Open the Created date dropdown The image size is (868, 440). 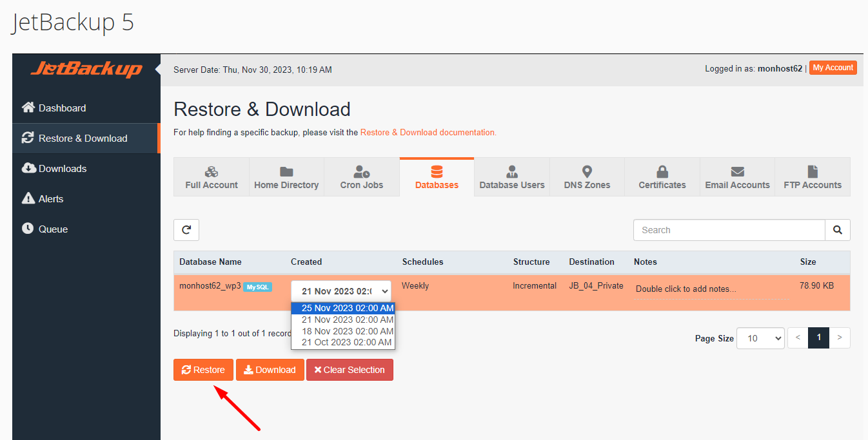pyautogui.click(x=341, y=291)
